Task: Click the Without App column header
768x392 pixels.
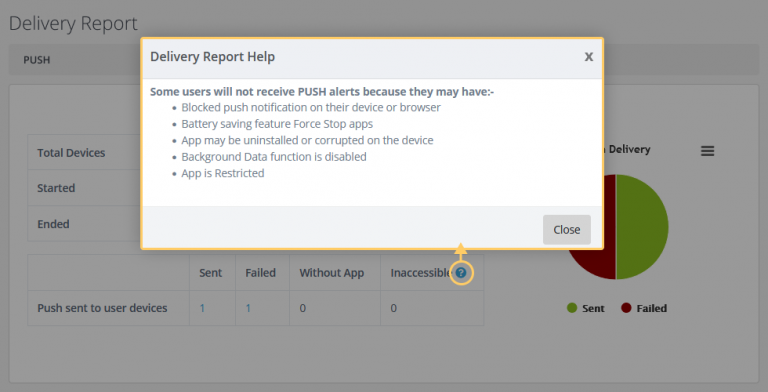Action: pos(332,273)
